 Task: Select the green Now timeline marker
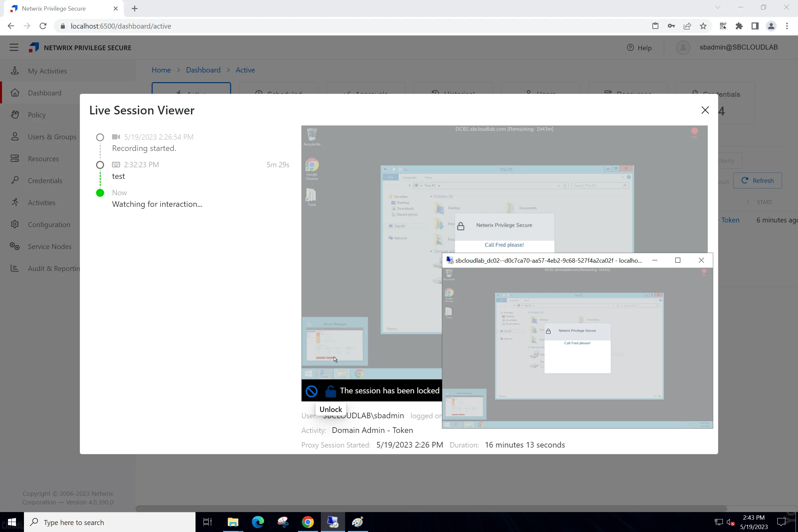coord(100,193)
